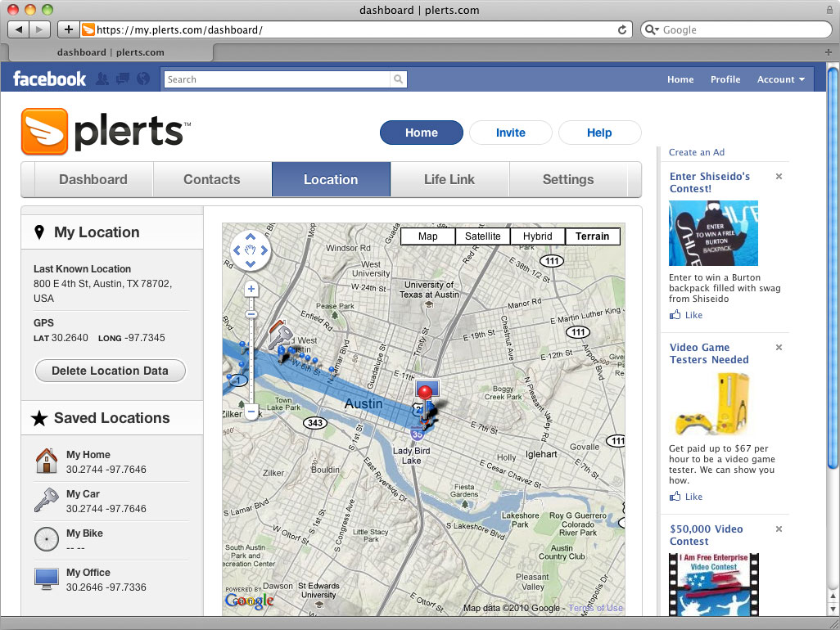The image size is (840, 630).
Task: Open Facebook notifications globe icon
Action: pyautogui.click(x=143, y=79)
